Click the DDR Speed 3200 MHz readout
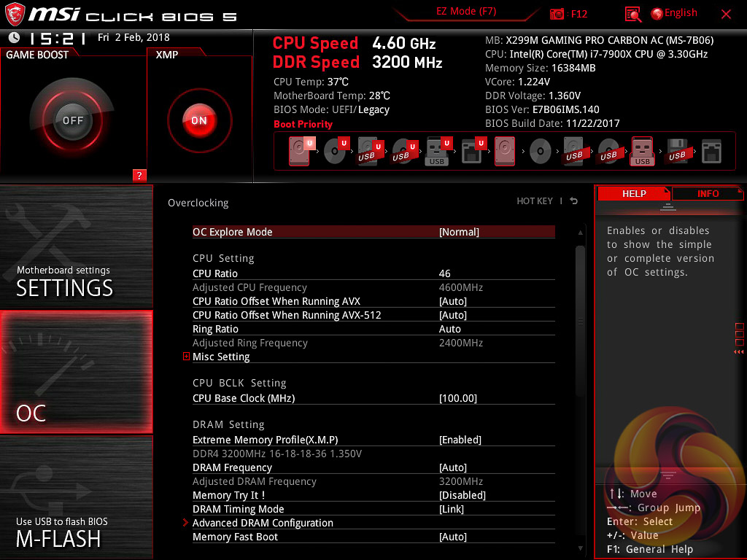 pos(357,63)
